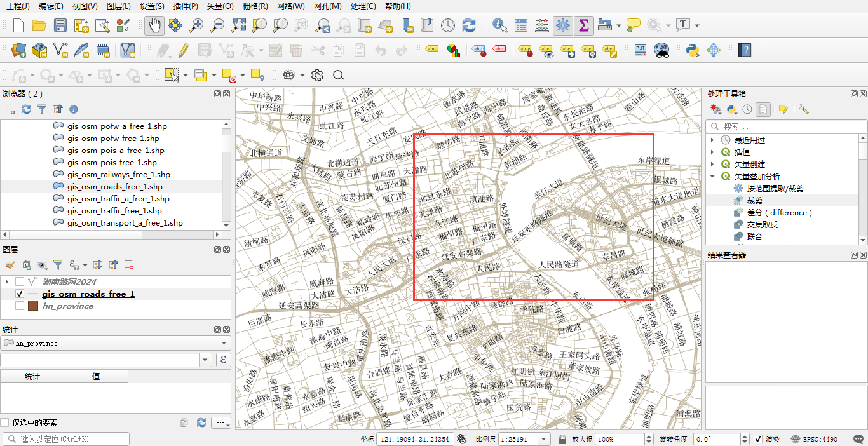The image size is (868, 446).
Task: Refresh the Browser panel
Action: 26,109
